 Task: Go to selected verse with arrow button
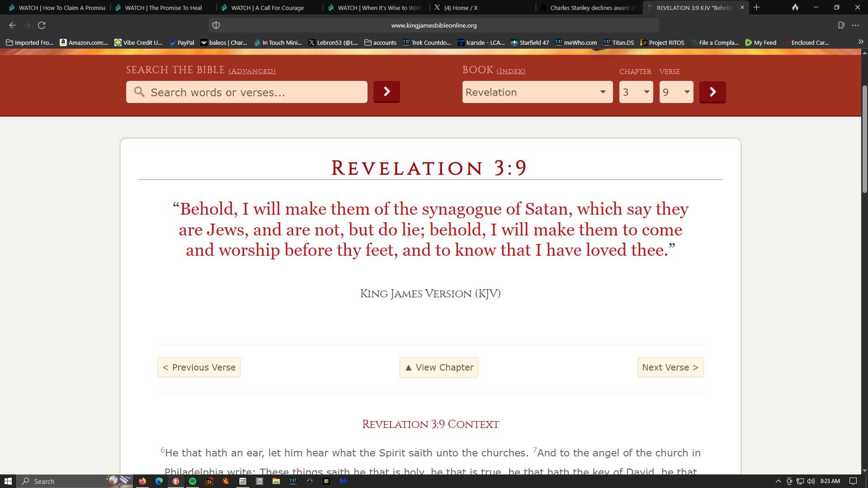[x=712, y=92]
